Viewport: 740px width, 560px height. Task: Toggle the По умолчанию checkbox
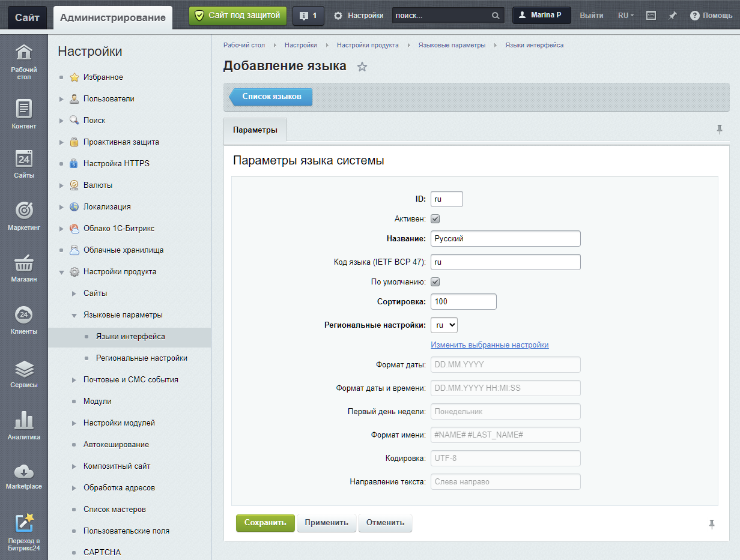pos(435,282)
